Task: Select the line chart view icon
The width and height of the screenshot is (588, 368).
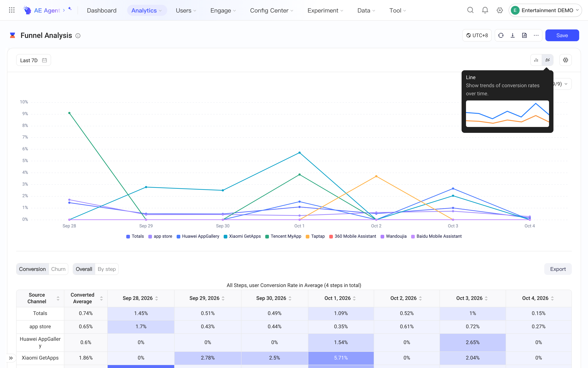Action: pos(548,60)
